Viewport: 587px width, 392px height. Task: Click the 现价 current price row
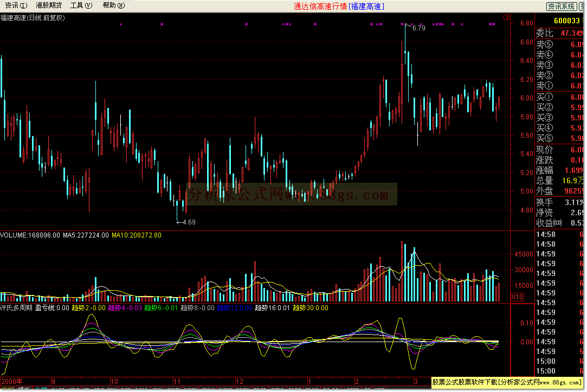pos(559,150)
